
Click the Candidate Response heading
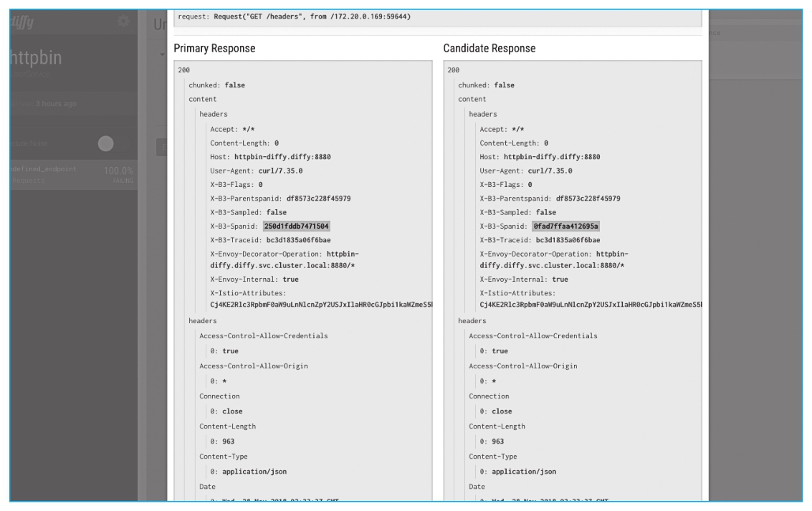click(489, 48)
